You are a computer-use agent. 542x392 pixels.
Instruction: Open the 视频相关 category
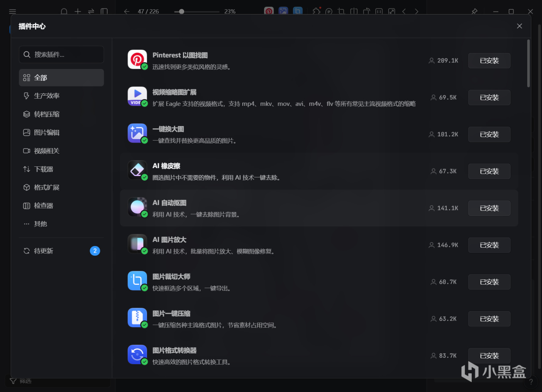tap(61, 151)
